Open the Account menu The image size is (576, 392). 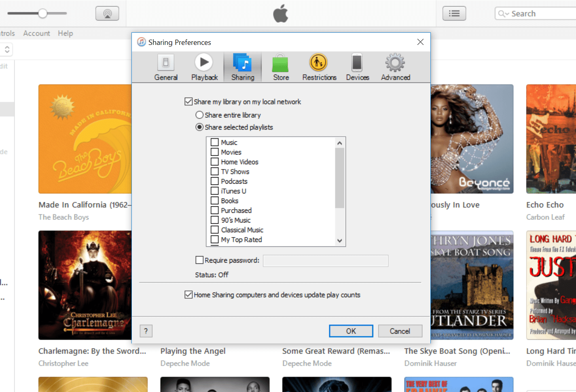36,33
